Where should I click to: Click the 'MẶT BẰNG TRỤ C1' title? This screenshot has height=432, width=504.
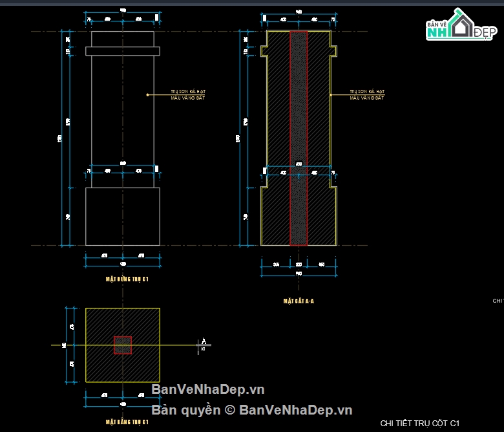tap(127, 422)
